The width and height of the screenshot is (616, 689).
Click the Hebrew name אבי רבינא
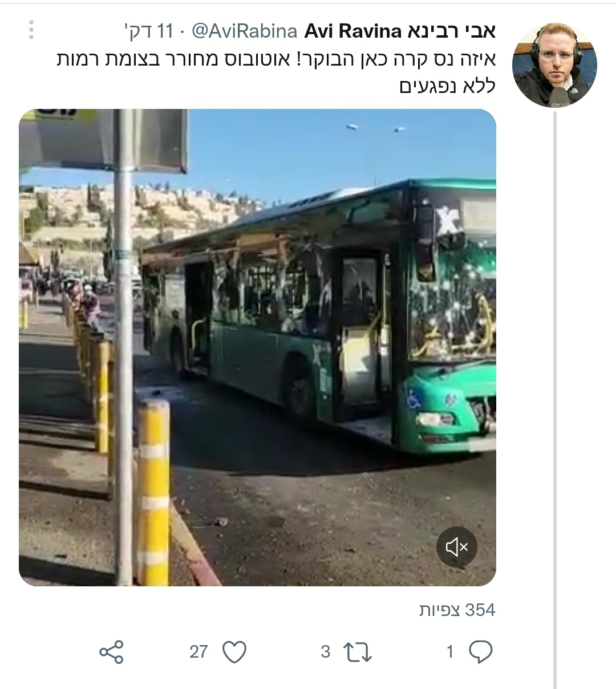tap(452, 31)
